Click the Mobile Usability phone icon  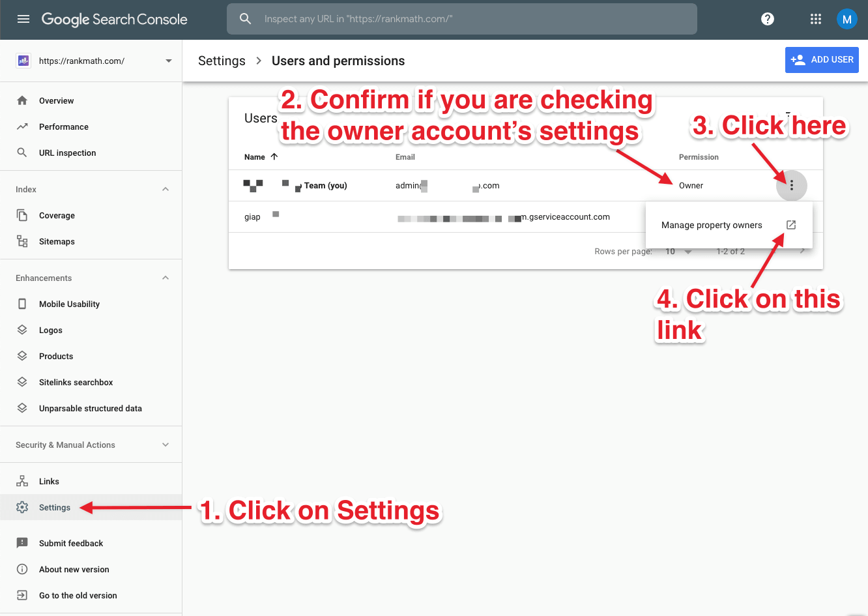pos(22,304)
